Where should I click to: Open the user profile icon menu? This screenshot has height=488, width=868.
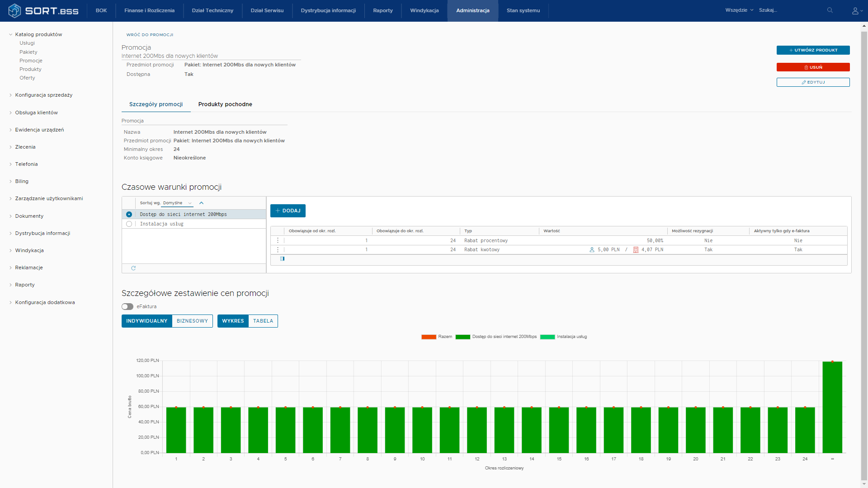(855, 10)
